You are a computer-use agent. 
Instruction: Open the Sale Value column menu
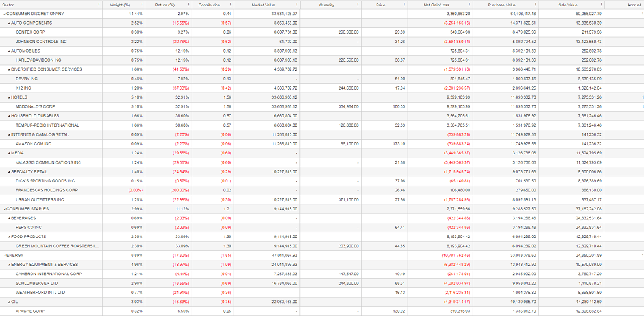[601, 5]
